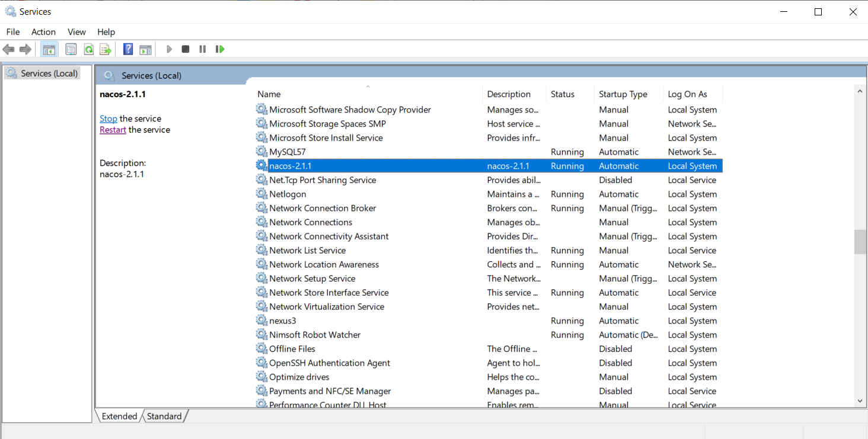Sort by the Startup Type column header
The image size is (868, 439).
(x=629, y=94)
